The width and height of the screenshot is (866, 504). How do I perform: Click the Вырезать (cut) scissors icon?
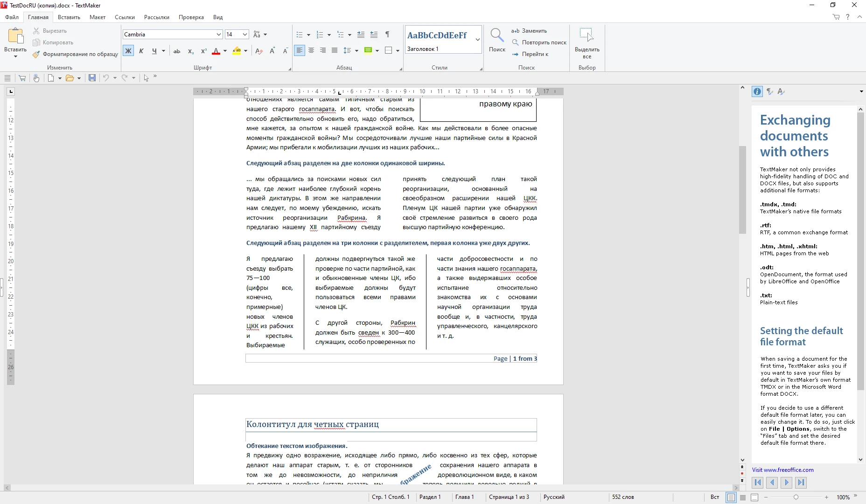coord(36,31)
